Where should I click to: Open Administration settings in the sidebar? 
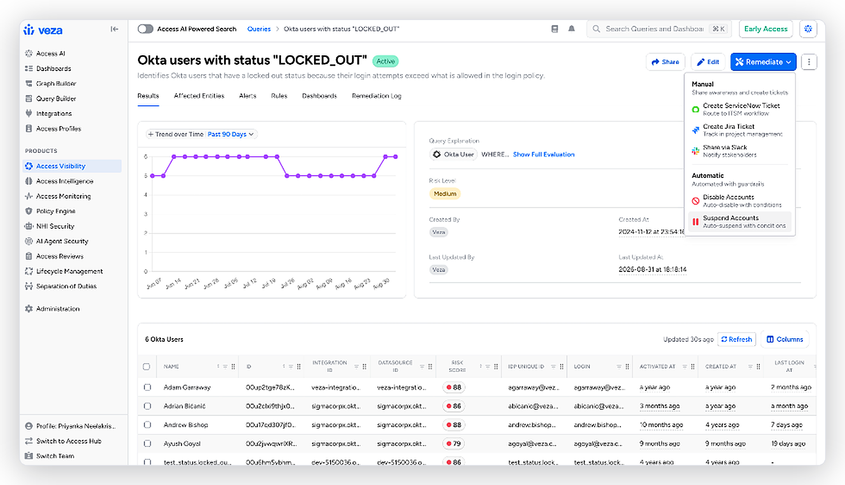point(58,309)
